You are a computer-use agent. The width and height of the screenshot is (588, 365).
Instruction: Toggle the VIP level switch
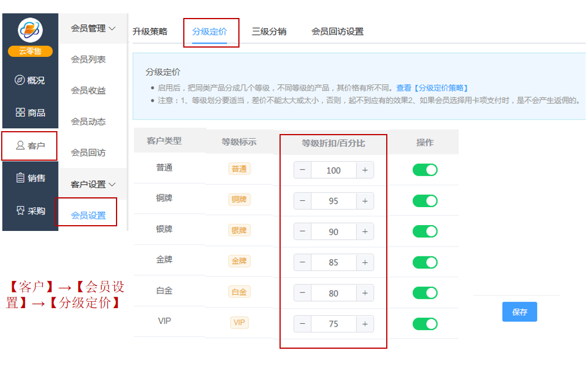pyautogui.click(x=425, y=324)
